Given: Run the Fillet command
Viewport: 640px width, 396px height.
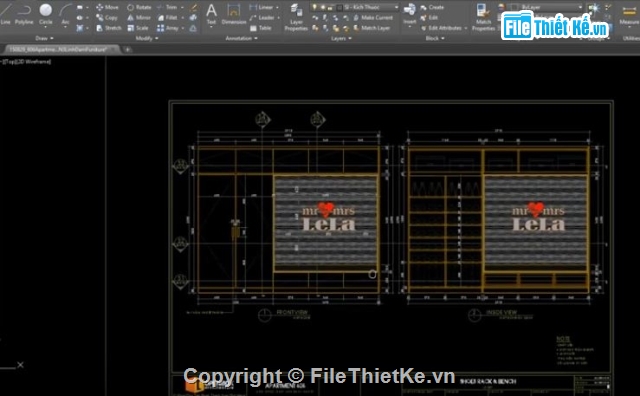Looking at the screenshot, I should (x=168, y=18).
